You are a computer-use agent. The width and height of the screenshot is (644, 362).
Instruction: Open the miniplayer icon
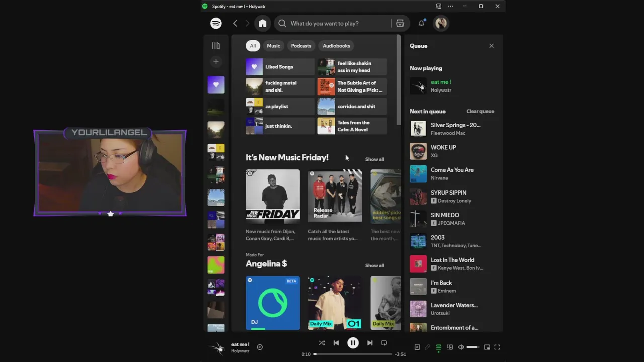[487, 347]
